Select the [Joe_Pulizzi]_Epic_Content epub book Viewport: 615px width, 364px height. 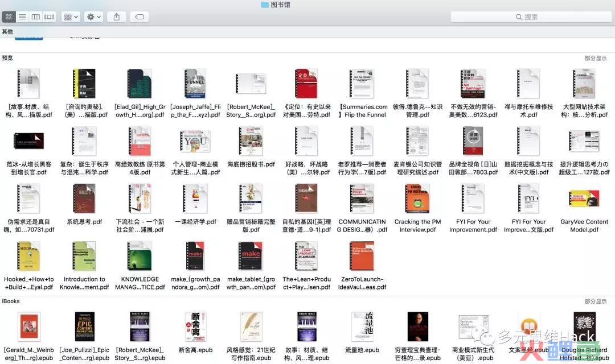(x=84, y=327)
